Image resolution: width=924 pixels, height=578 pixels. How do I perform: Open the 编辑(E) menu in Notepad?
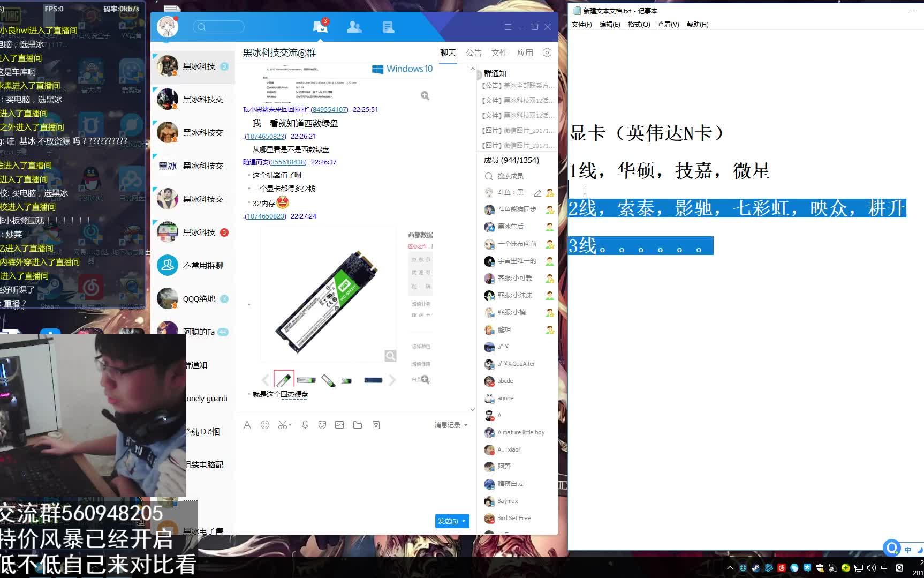[609, 25]
